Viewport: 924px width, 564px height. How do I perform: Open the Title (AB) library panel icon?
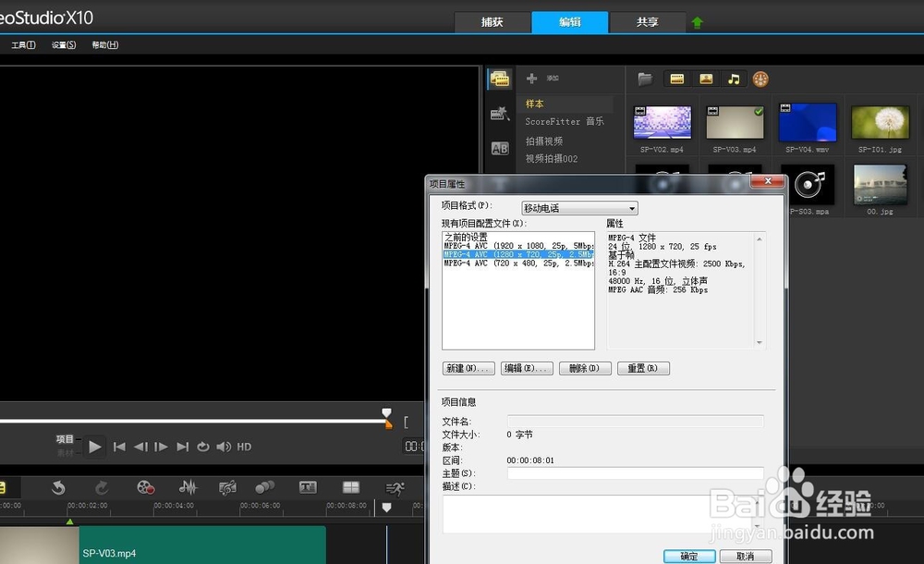[x=500, y=148]
